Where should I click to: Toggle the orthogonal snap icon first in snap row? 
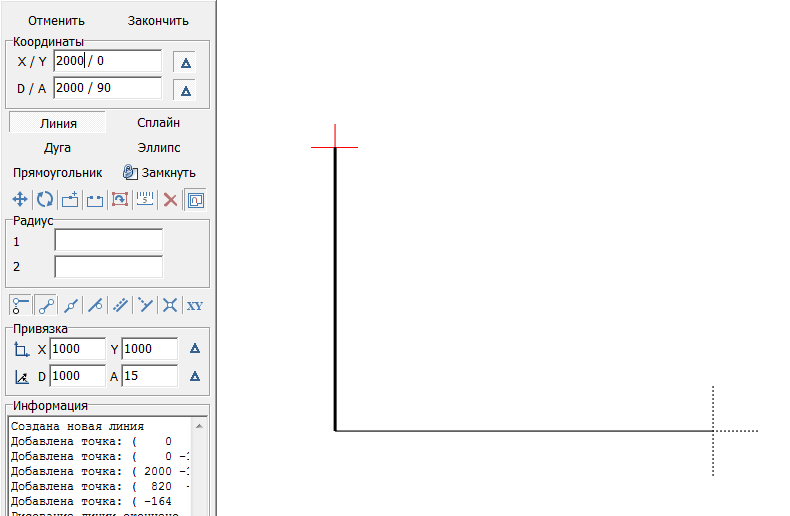(21, 305)
